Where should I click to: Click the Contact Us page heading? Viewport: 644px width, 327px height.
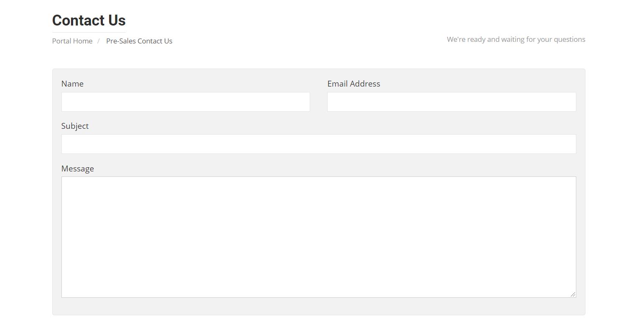(89, 20)
